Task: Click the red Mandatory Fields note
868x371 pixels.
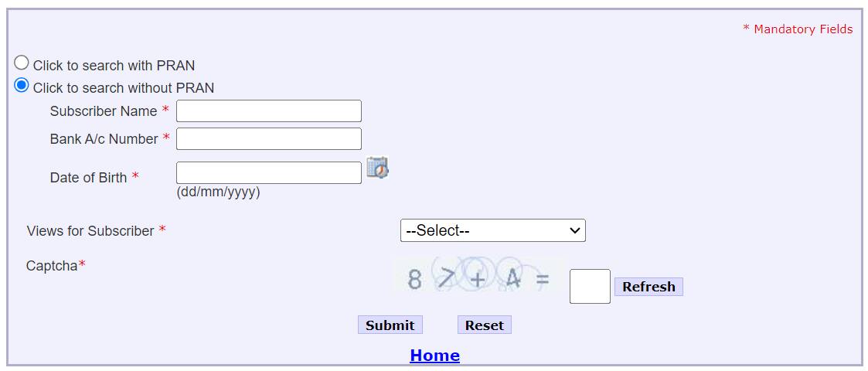Action: pos(798,29)
